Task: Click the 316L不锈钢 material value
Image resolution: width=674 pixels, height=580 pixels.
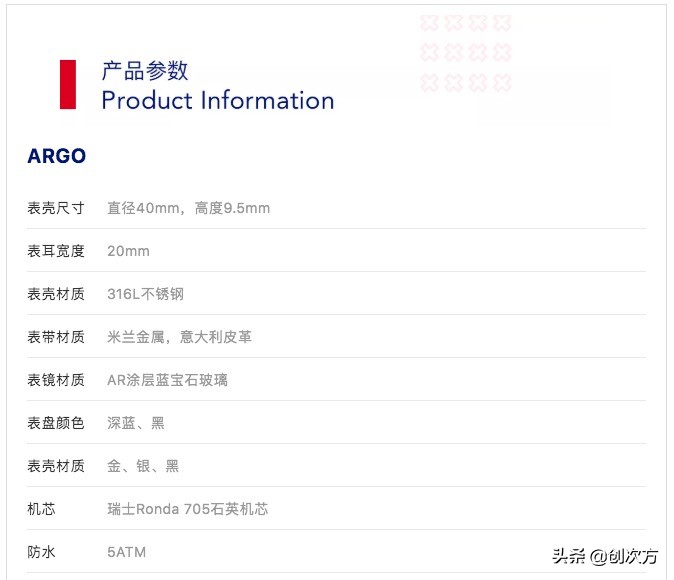Action: pos(145,294)
